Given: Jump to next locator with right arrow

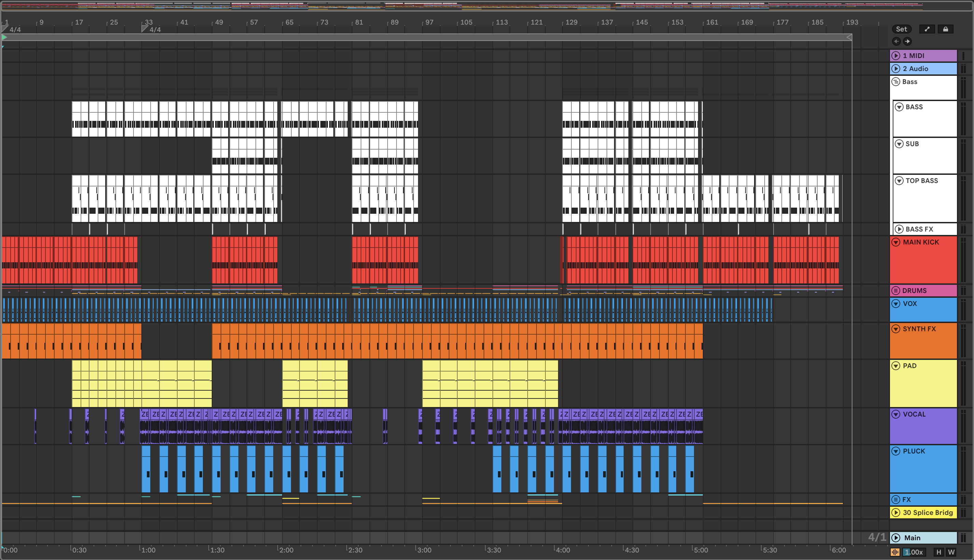Looking at the screenshot, I should point(907,41).
